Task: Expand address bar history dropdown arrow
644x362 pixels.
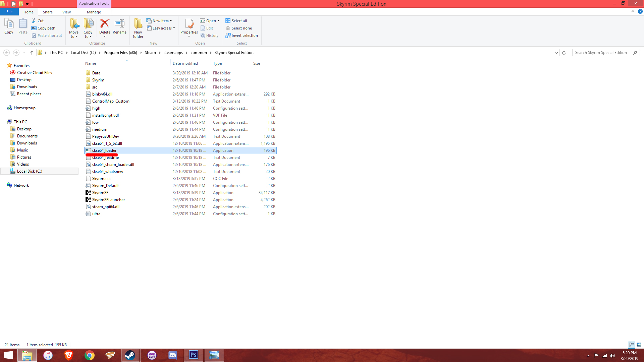Action: (556, 53)
